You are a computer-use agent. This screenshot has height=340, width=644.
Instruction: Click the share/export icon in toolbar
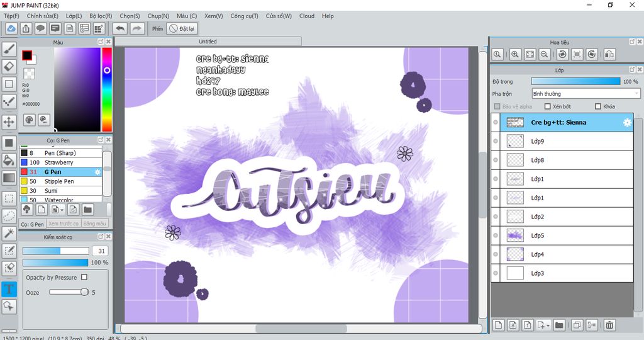point(26,28)
